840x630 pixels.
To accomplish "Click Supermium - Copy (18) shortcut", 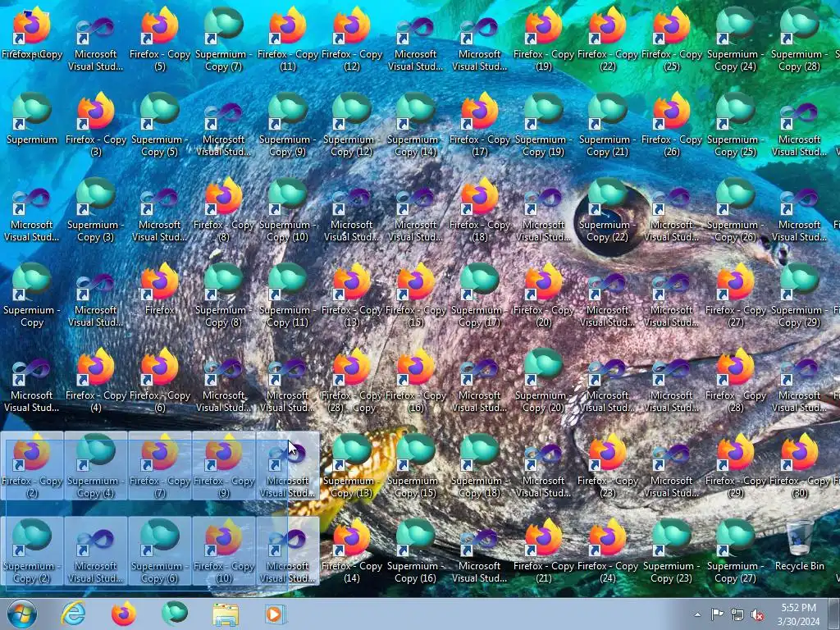I will (479, 466).
